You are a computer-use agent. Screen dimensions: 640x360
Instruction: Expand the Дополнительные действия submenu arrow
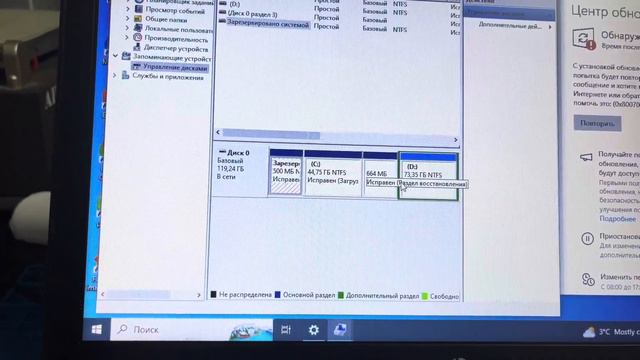click(550, 27)
